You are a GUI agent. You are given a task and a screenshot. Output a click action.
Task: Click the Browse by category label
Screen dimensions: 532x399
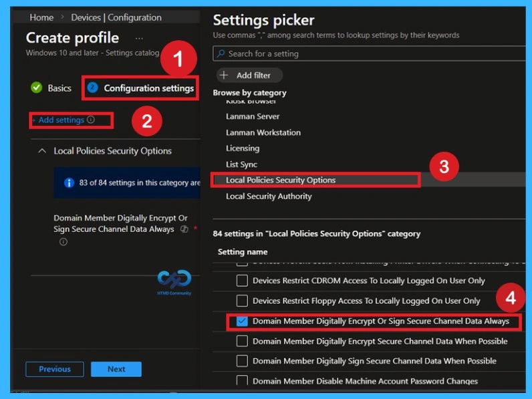pyautogui.click(x=250, y=93)
